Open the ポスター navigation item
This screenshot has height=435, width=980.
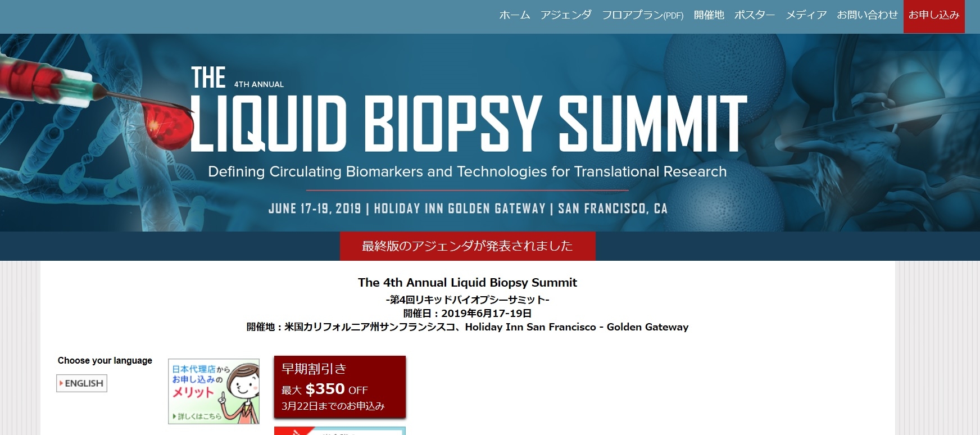pos(754,15)
